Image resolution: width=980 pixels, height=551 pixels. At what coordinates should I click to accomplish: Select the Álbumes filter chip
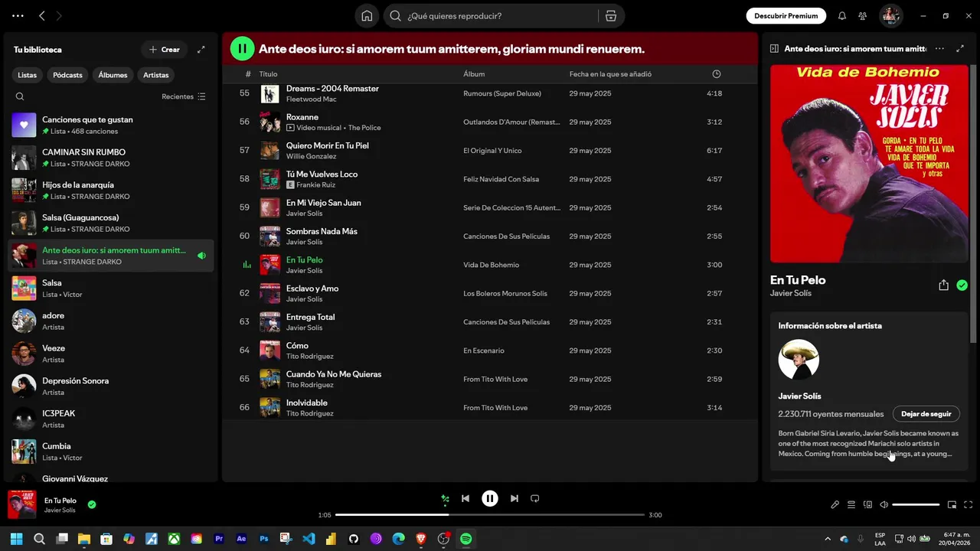tap(113, 75)
